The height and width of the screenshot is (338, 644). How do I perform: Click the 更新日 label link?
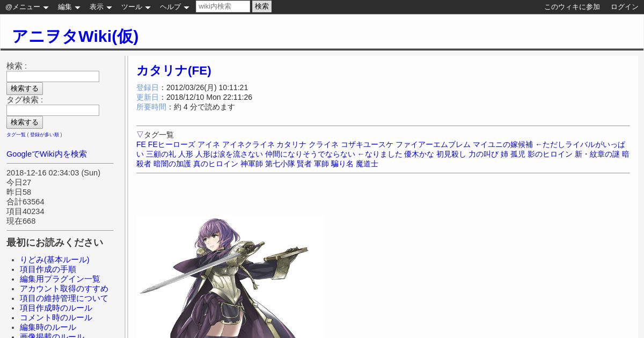(x=148, y=97)
